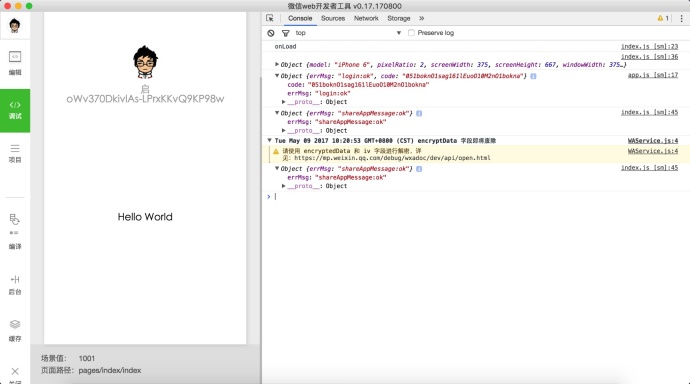Collapse the encryptData warning group

click(x=269, y=140)
